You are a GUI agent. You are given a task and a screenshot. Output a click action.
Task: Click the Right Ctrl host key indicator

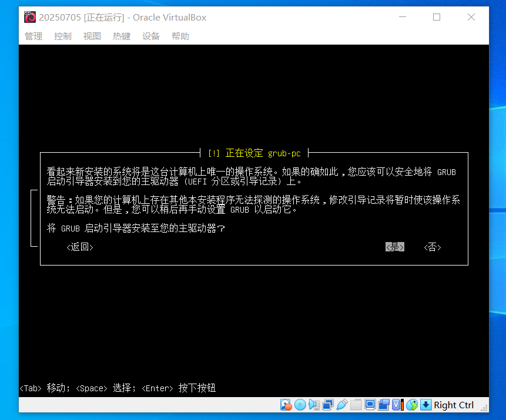click(x=454, y=405)
